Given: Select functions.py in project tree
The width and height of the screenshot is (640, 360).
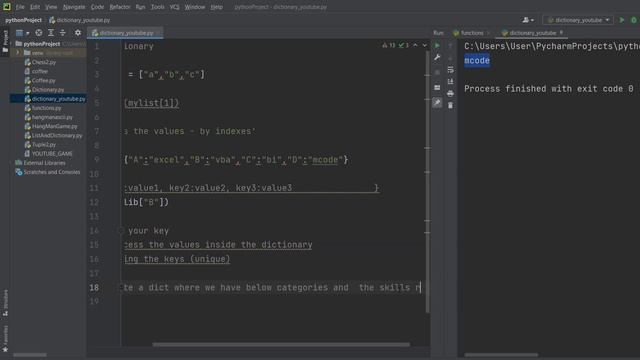Looking at the screenshot, I should click(x=47, y=108).
